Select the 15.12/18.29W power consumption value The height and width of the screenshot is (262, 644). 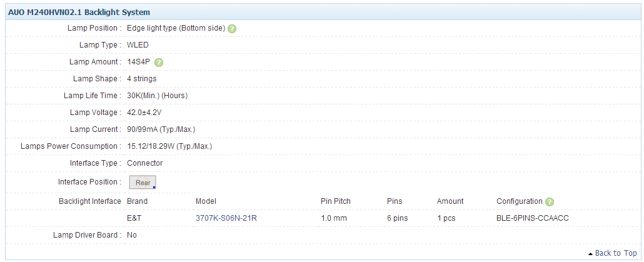point(169,146)
